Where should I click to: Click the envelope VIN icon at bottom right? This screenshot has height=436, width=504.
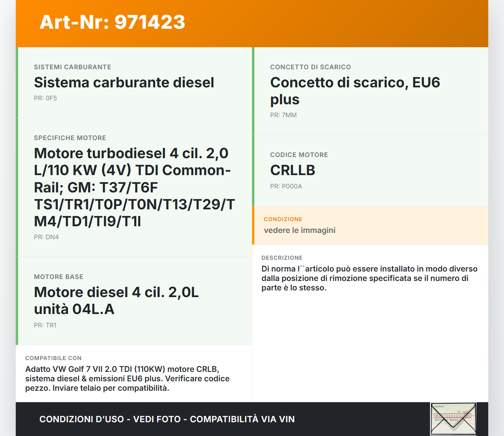click(x=453, y=419)
